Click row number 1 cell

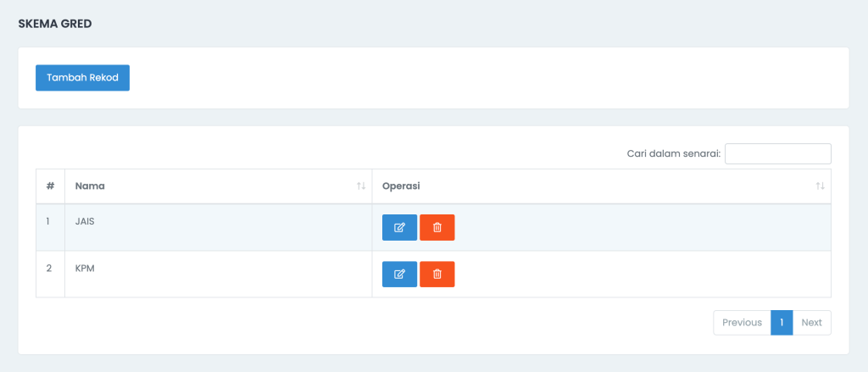click(50, 227)
